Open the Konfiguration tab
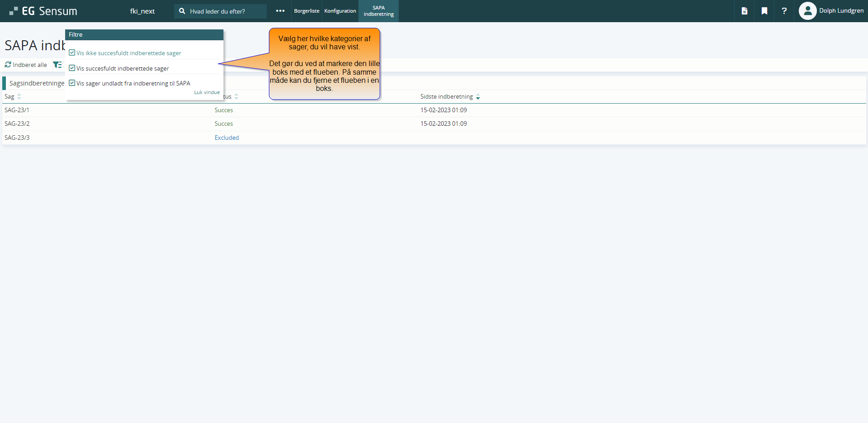This screenshot has height=423, width=868. 340,11
